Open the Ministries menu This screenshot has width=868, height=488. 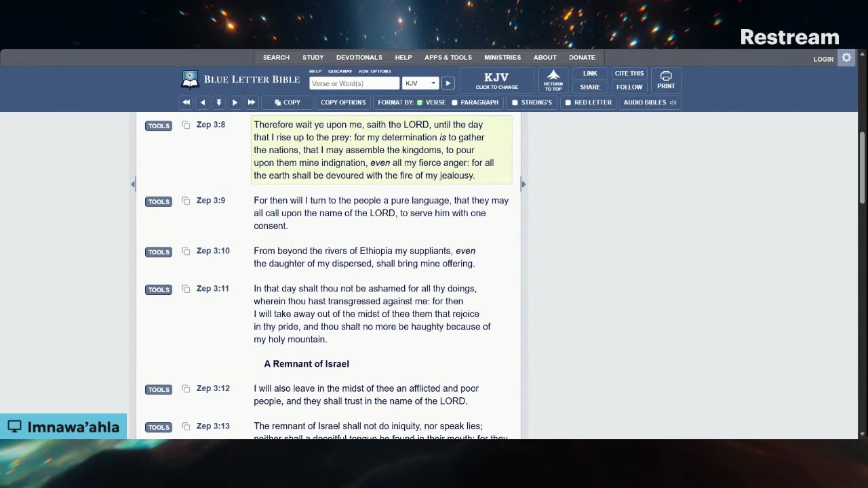[x=502, y=58]
